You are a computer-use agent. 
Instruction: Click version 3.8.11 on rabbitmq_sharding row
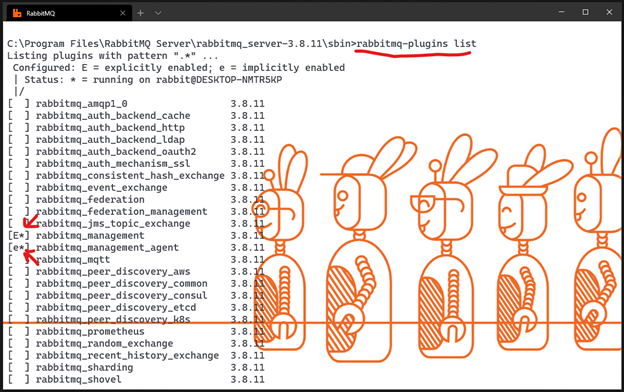click(248, 367)
